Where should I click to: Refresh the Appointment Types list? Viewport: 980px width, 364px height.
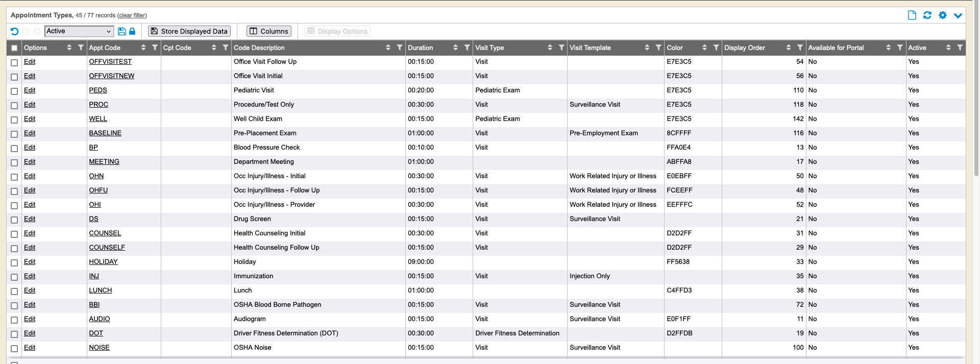coord(927,15)
